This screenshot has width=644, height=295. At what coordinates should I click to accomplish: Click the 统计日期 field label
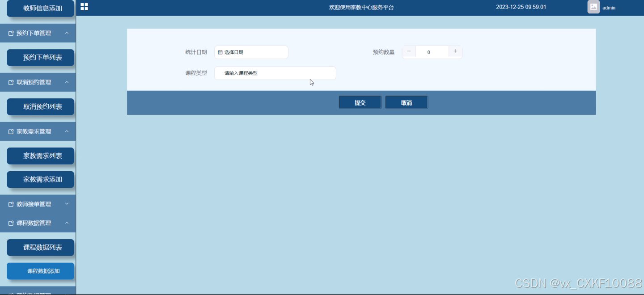(196, 52)
